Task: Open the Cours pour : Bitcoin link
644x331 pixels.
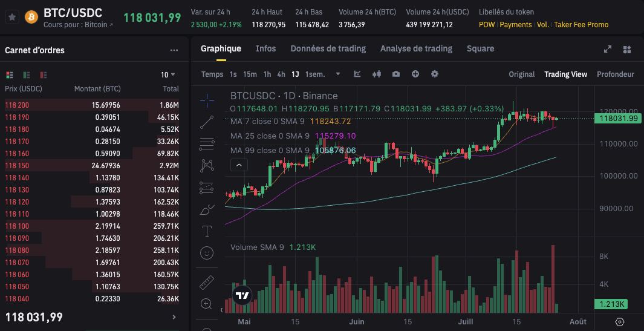Action: 78,25
